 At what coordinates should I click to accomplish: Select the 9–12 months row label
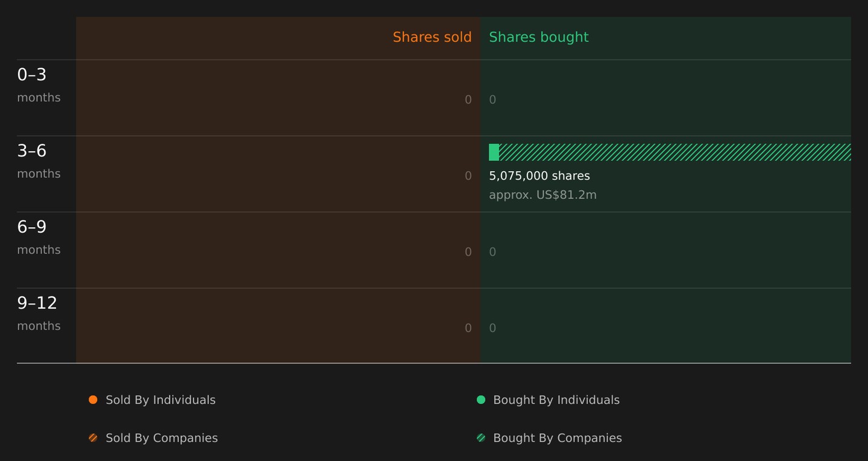(x=39, y=313)
